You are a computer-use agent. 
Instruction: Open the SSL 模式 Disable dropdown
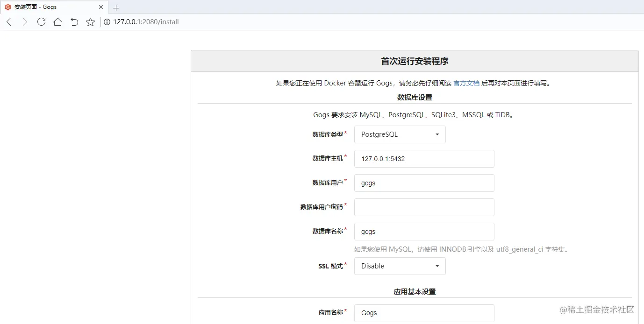400,266
